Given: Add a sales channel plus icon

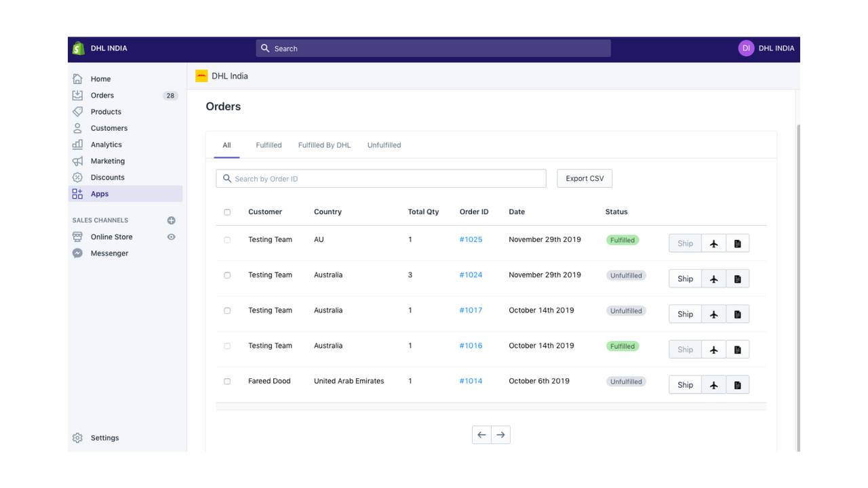Looking at the screenshot, I should 172,220.
